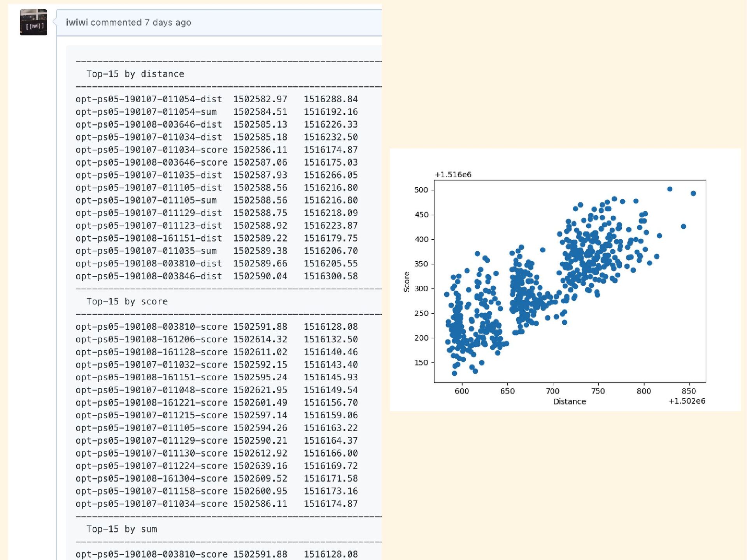Click the 850 tick on Distance axis
The width and height of the screenshot is (747, 560).
(689, 391)
